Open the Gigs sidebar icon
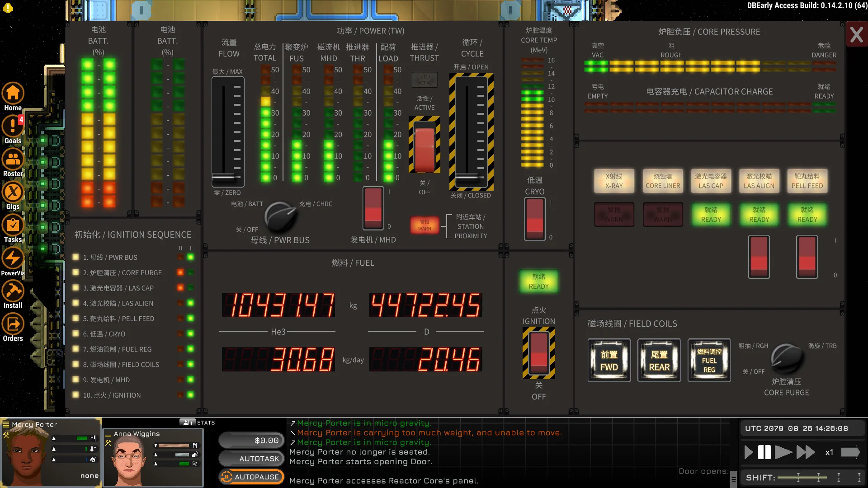Screen dimensions: 868x488 tap(13, 193)
